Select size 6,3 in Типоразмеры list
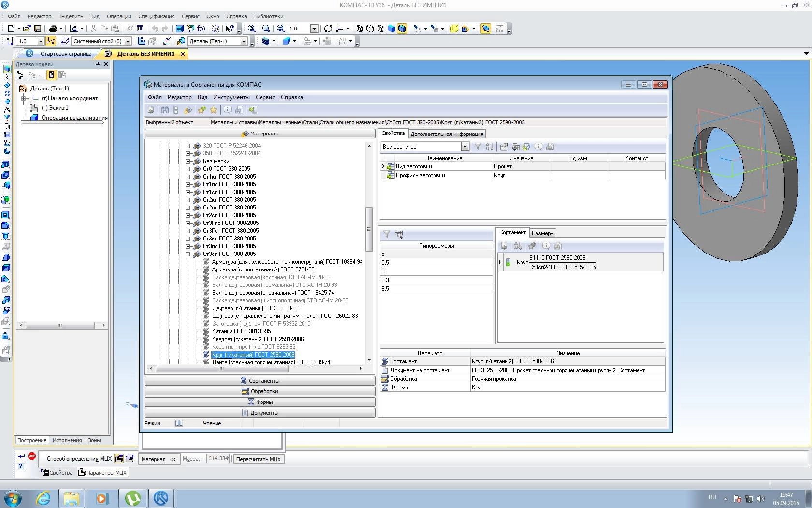This screenshot has height=508, width=812. (x=436, y=280)
